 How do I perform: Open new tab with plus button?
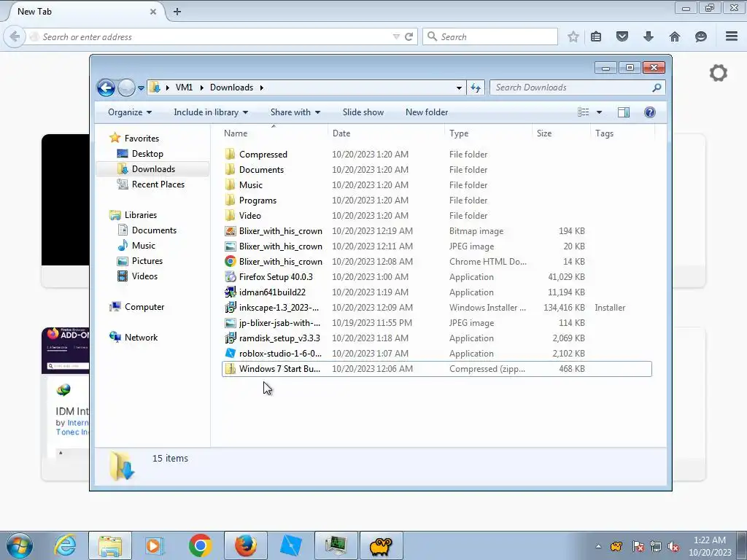coord(177,12)
